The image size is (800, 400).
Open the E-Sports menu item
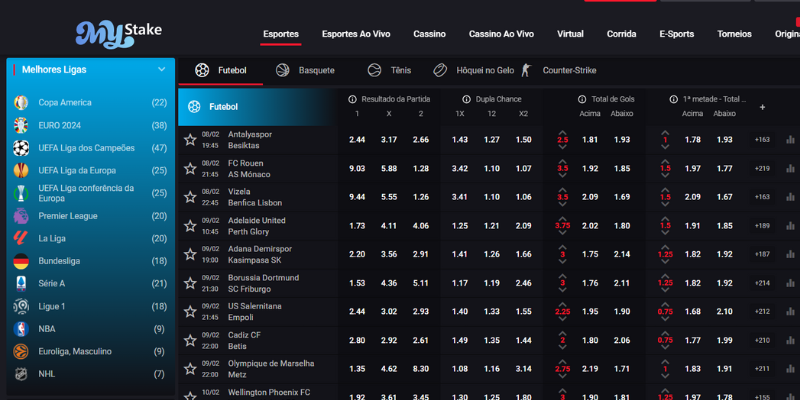point(677,34)
